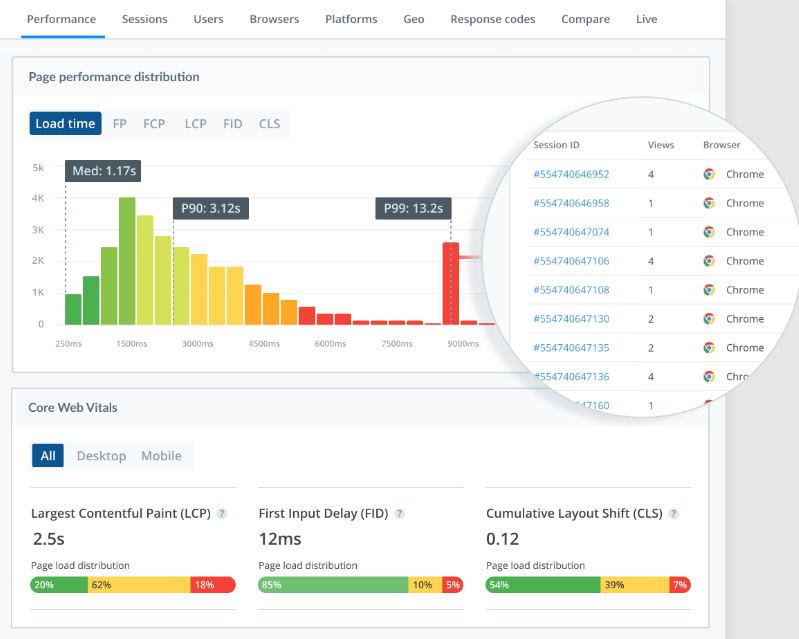Click help icon beside First Input Delay
Viewport: 799px width, 639px height.
[399, 514]
